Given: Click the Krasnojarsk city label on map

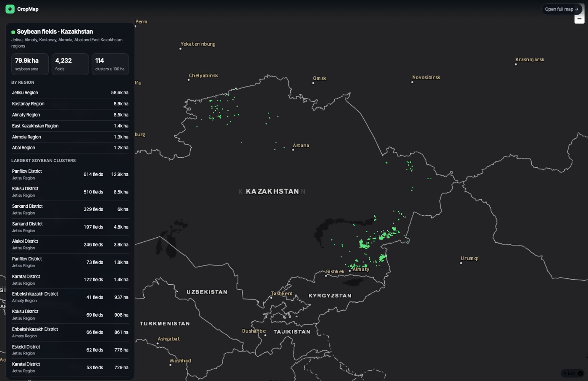Looking at the screenshot, I should [530, 60].
